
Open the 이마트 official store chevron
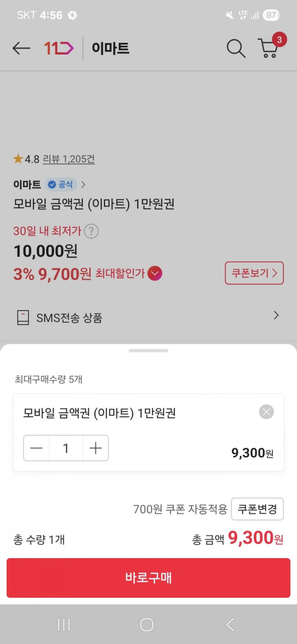(83, 184)
